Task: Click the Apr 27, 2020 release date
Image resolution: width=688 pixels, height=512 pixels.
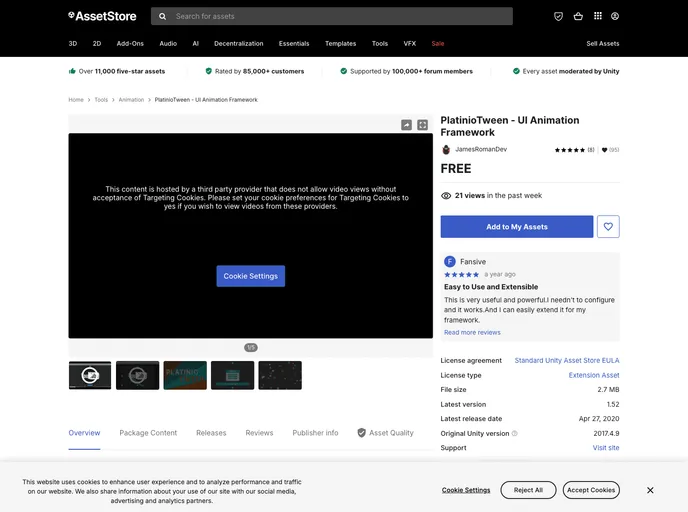Action: point(599,419)
